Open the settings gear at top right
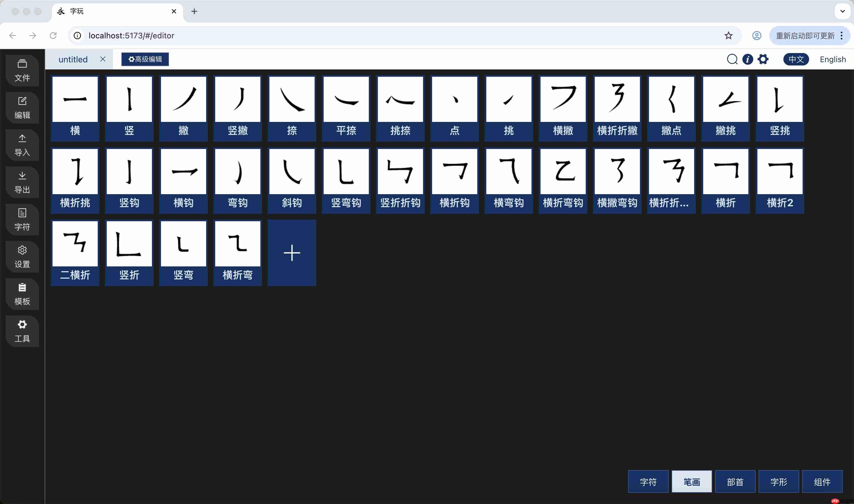 763,59
